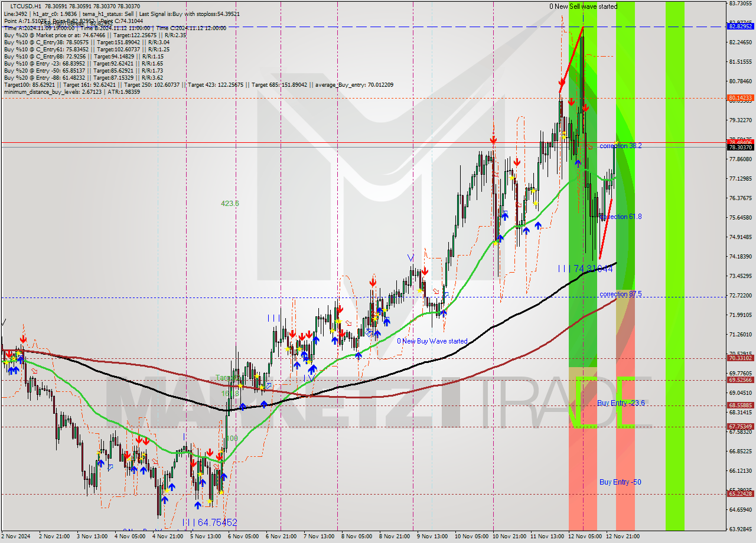Click the 'Buy Entry -50' label
The height and width of the screenshot is (543, 756).
(x=620, y=482)
